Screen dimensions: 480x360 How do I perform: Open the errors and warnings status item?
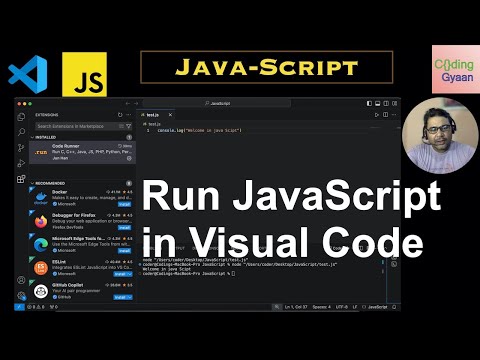36,307
